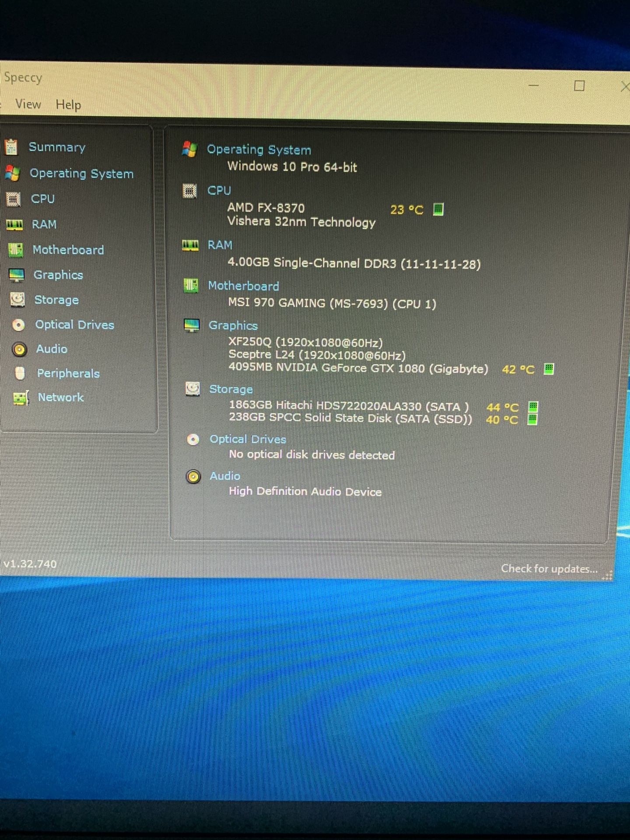Click the Hitachi drive temperature indicator
630x840 pixels.
[x=533, y=407]
